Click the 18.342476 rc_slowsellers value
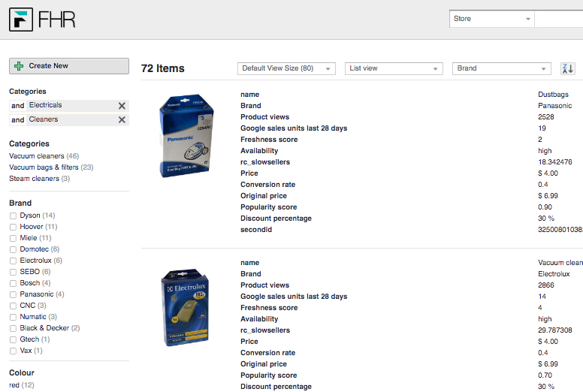The width and height of the screenshot is (583, 392). (555, 162)
